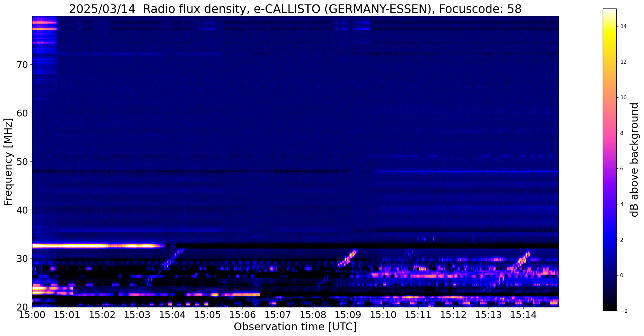This screenshot has width=644, height=336.
Task: Click the 30 tick on frequency axis
Action: click(23, 259)
